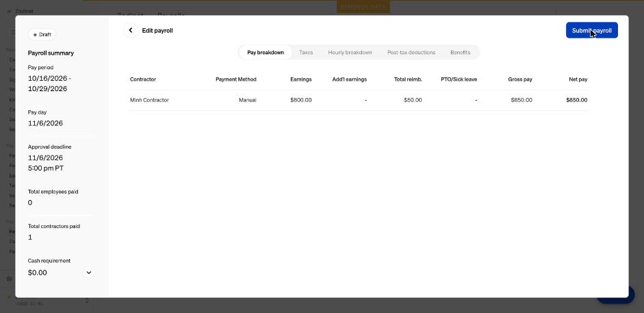Click the Total contractors paid label
644x313 pixels.
coord(54,226)
